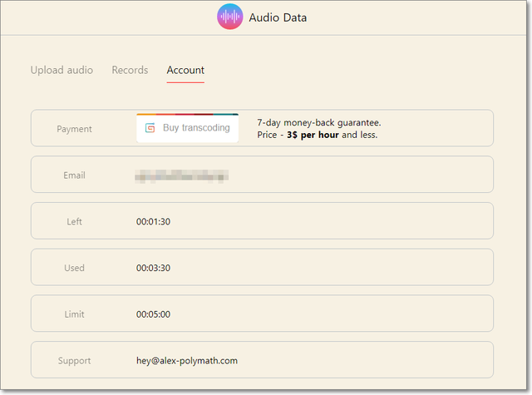532x395 pixels.
Task: Click the small icon inside Buy transcoding
Action: click(150, 128)
